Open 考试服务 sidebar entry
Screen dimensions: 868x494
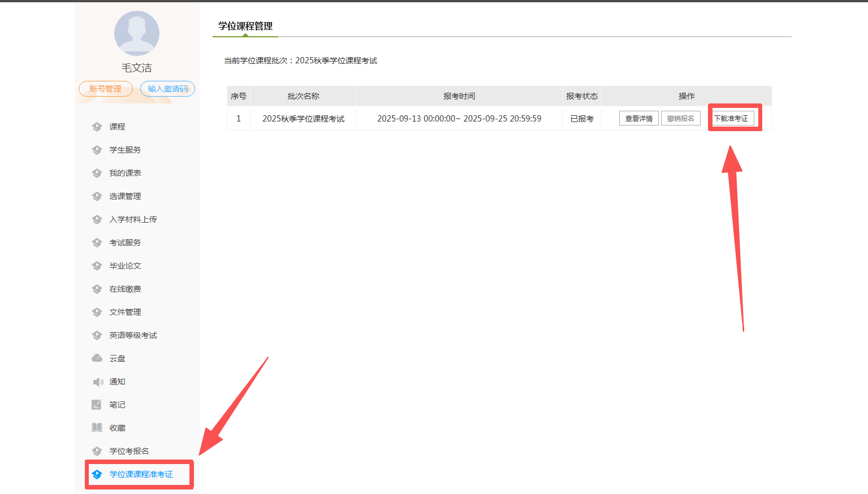coord(125,242)
